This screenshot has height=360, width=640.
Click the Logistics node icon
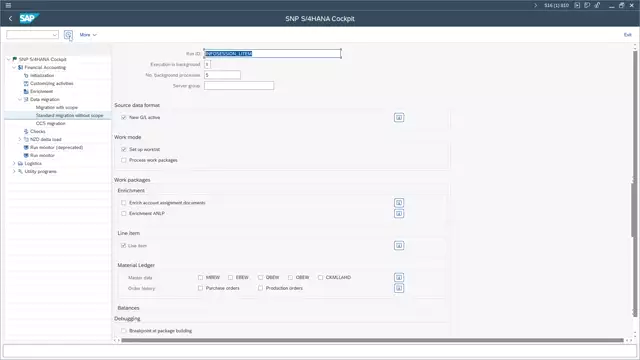coord(20,163)
